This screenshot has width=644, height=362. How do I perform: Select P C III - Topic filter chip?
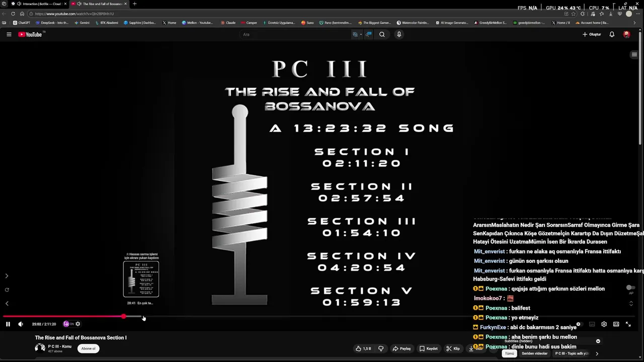click(572, 353)
